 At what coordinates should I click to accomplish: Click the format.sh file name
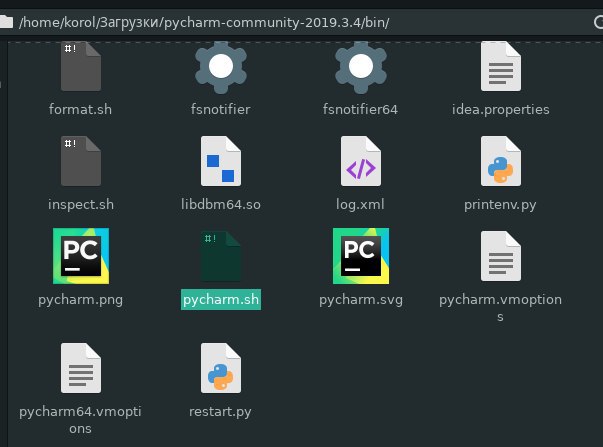(x=80, y=109)
